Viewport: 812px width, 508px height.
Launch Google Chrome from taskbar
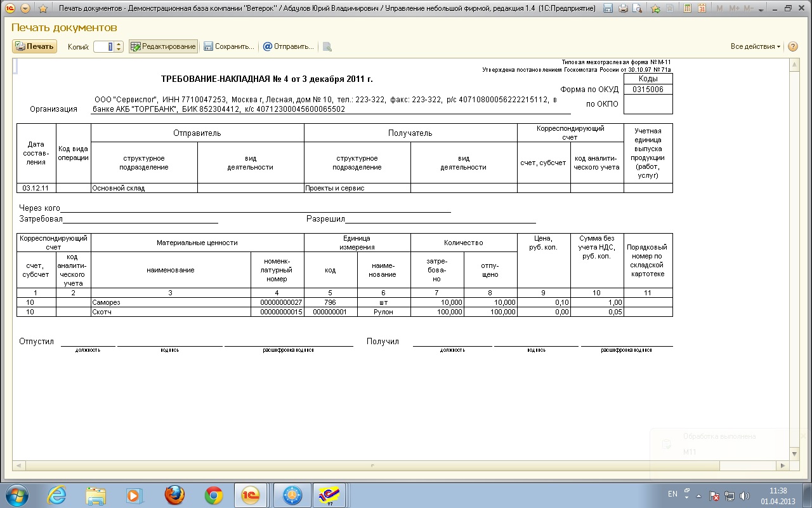[x=214, y=495]
